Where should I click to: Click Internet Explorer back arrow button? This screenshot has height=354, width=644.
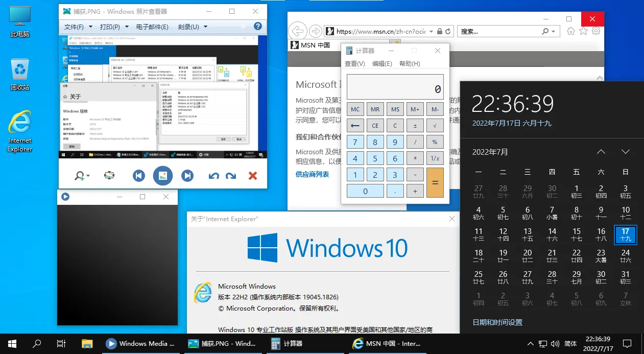coord(297,31)
